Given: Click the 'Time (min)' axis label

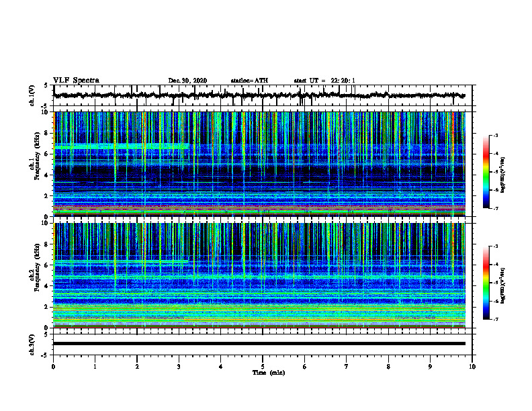Looking at the screenshot, I should click(x=269, y=373).
